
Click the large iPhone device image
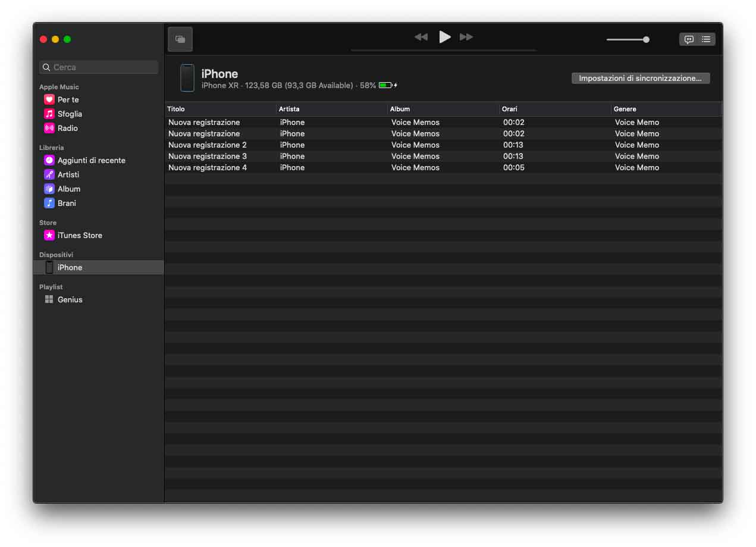187,78
